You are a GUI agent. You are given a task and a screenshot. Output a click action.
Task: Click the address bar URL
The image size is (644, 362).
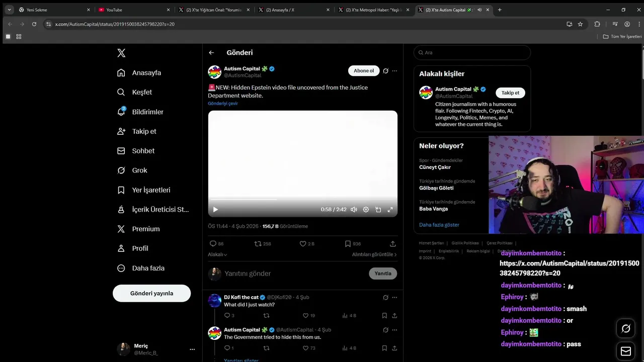pos(115,24)
